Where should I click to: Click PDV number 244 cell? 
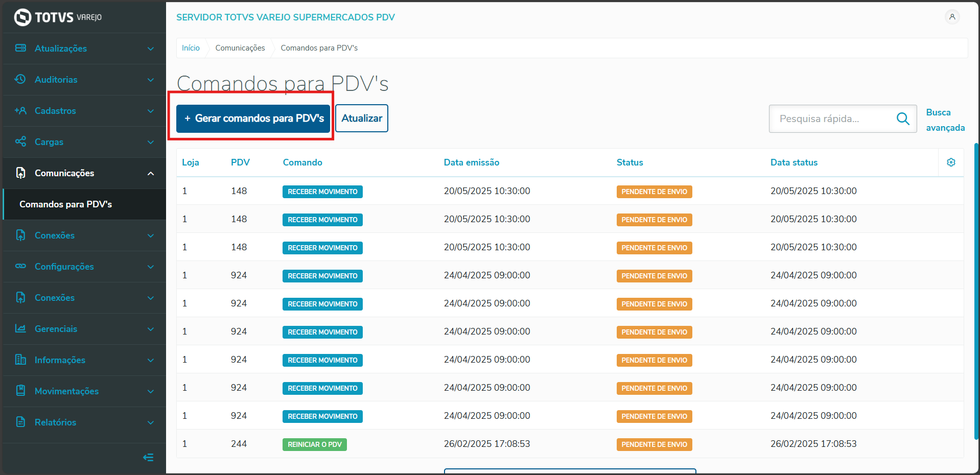tap(239, 444)
